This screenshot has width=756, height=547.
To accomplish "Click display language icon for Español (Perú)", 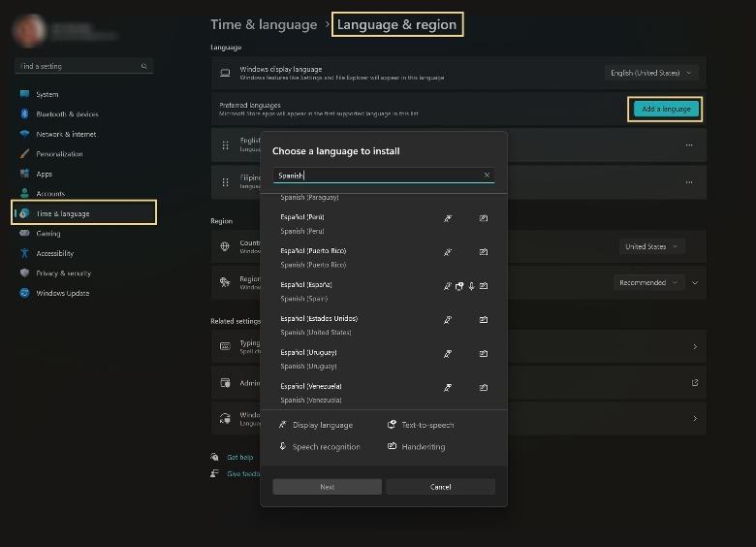I will tap(448, 218).
